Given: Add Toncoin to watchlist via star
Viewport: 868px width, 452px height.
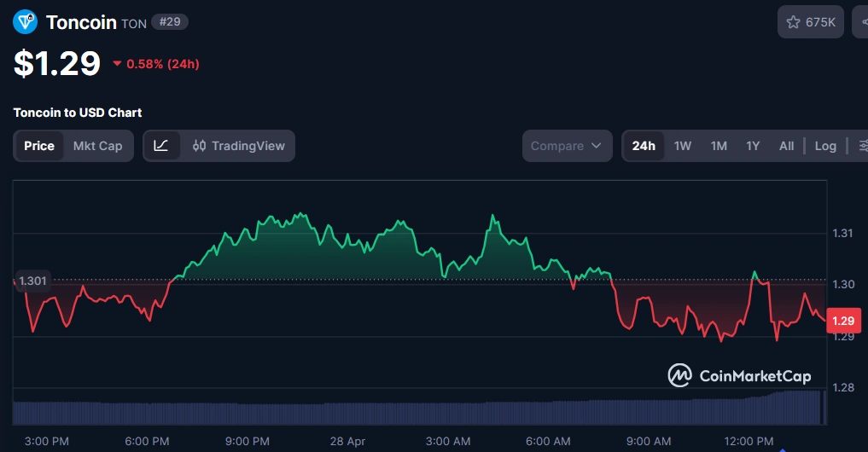Looking at the screenshot, I should pyautogui.click(x=811, y=22).
